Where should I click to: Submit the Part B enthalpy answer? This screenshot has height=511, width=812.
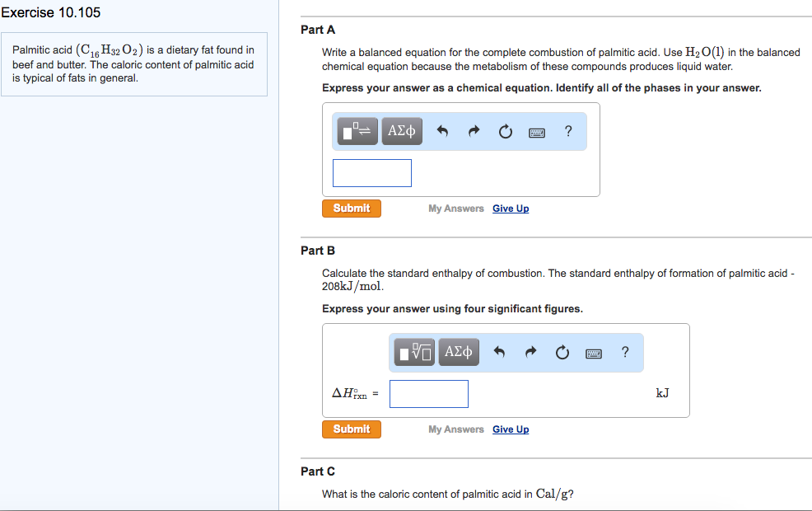[x=351, y=429]
